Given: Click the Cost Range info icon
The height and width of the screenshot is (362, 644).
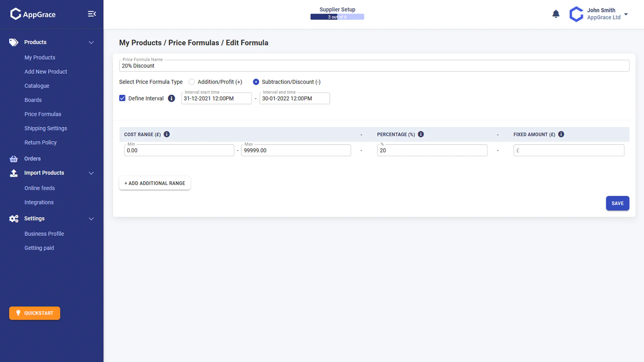Looking at the screenshot, I should (x=167, y=134).
